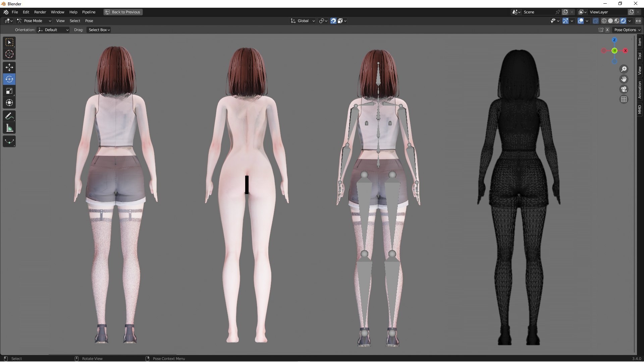Expand the Pose Options dropdown
This screenshot has width=644, height=362.
[627, 30]
